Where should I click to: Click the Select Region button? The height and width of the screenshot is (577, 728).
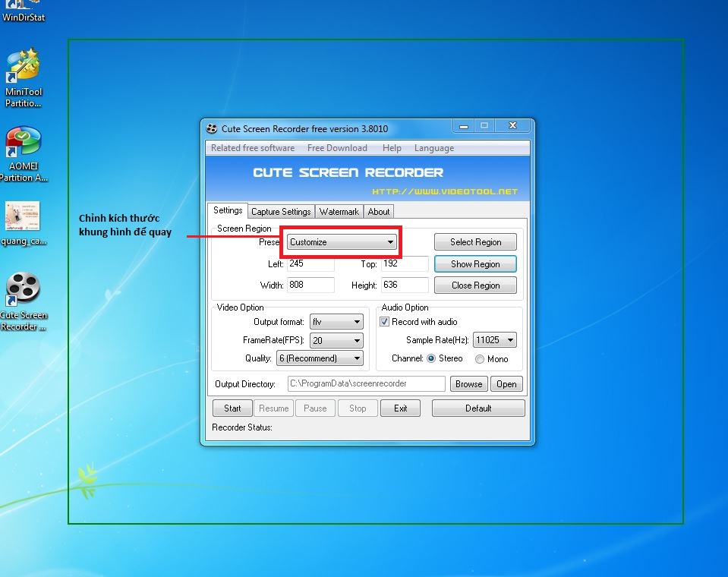475,242
